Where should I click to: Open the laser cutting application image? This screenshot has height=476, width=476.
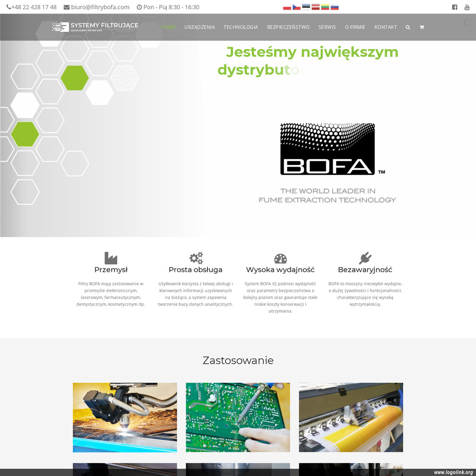coord(125,418)
